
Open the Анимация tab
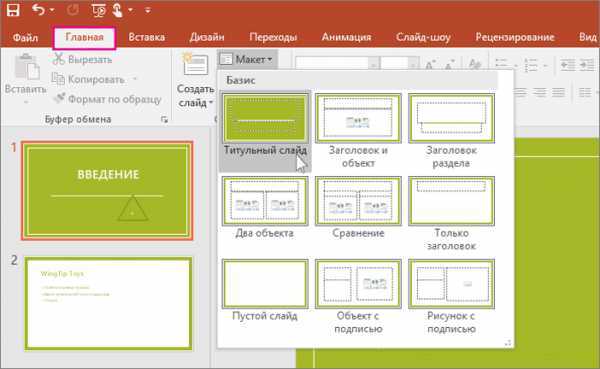[346, 37]
